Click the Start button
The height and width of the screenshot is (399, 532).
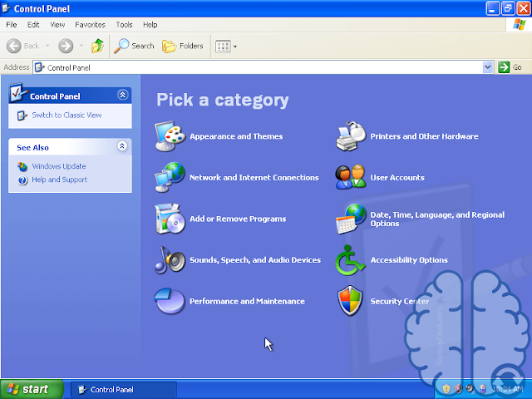point(32,389)
